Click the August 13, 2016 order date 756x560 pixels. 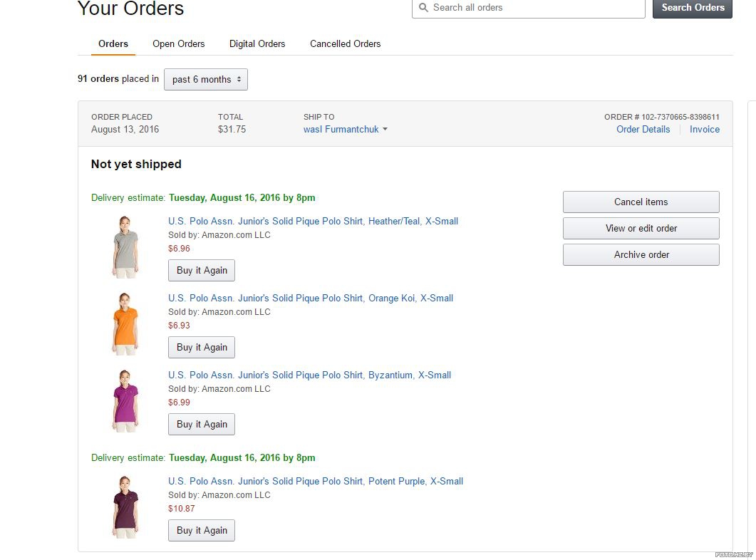click(x=125, y=129)
